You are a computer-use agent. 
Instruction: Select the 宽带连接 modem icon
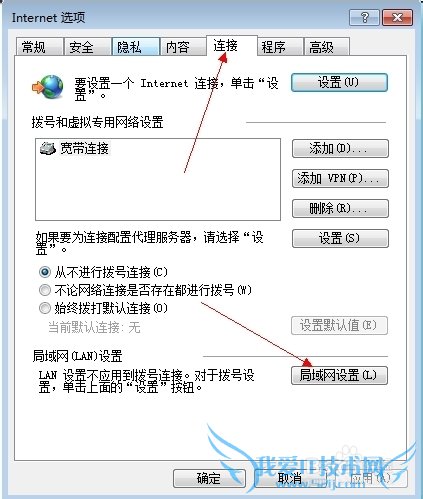[48, 148]
